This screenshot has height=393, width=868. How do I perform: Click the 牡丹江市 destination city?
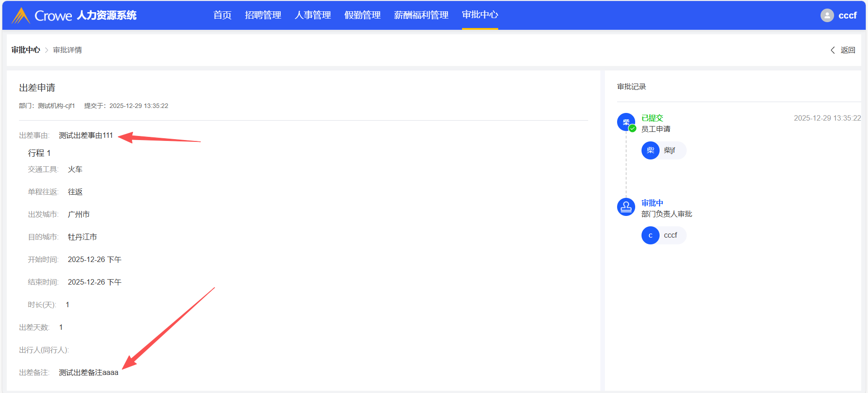click(x=82, y=237)
